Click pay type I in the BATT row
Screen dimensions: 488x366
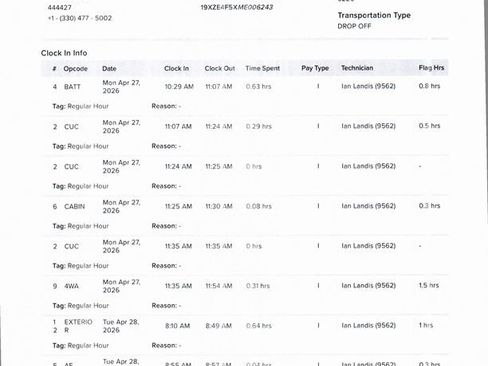(x=318, y=86)
